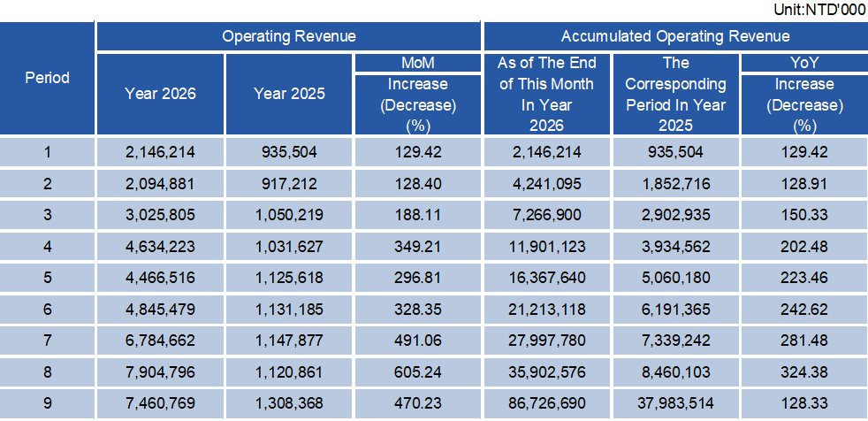Select the 296.81 value
This screenshot has width=868, height=421.
click(x=418, y=278)
